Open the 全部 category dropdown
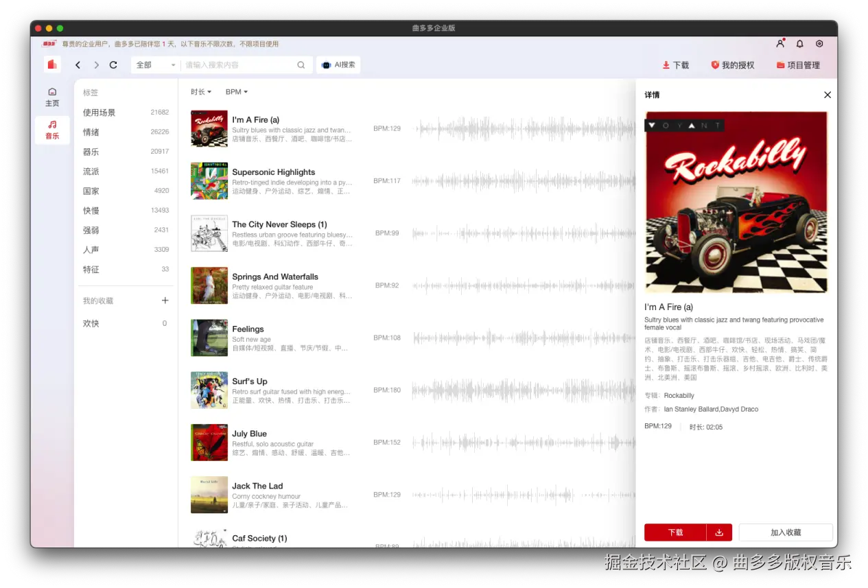 click(155, 65)
